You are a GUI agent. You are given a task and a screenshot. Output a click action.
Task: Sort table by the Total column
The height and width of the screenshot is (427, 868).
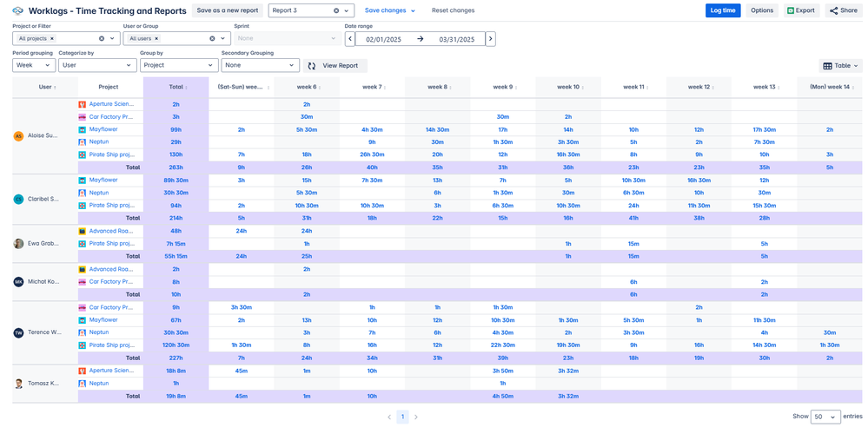point(176,87)
